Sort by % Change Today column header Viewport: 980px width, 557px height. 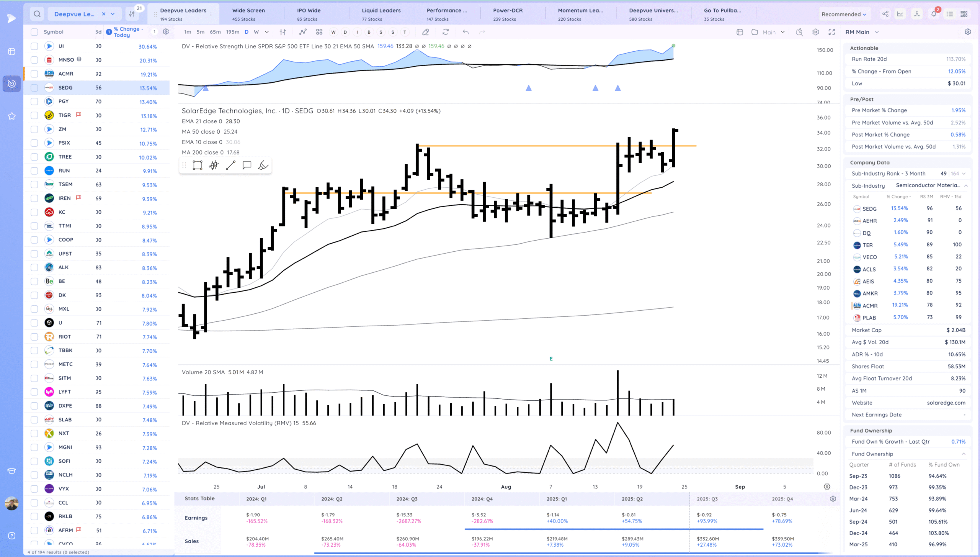tap(128, 32)
